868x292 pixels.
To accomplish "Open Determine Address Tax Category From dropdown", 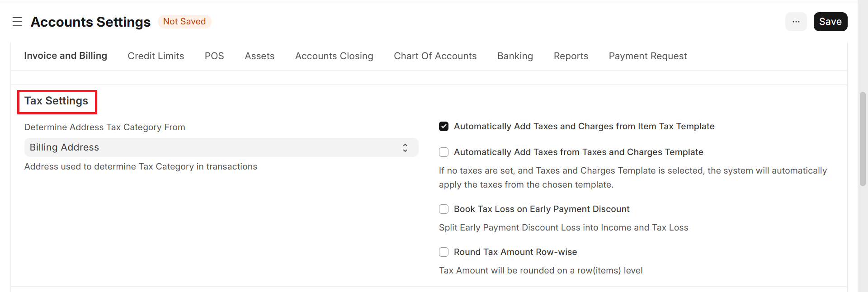I will click(x=221, y=148).
